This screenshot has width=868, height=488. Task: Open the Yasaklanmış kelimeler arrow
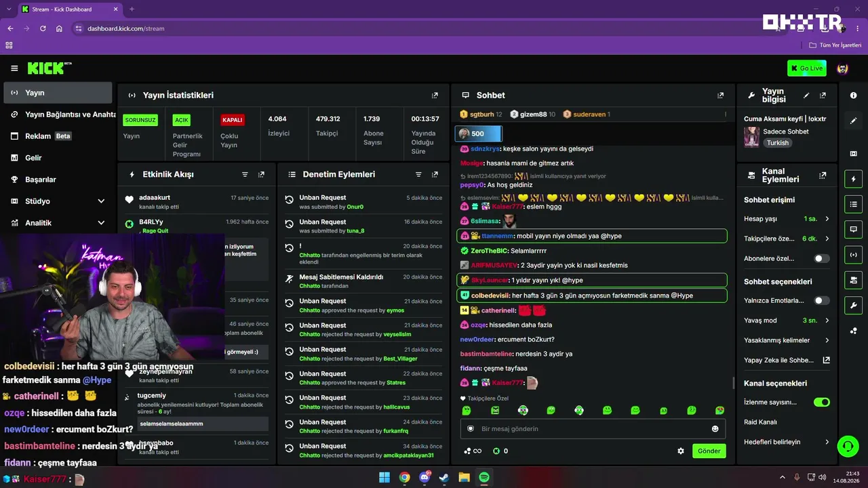tap(827, 340)
